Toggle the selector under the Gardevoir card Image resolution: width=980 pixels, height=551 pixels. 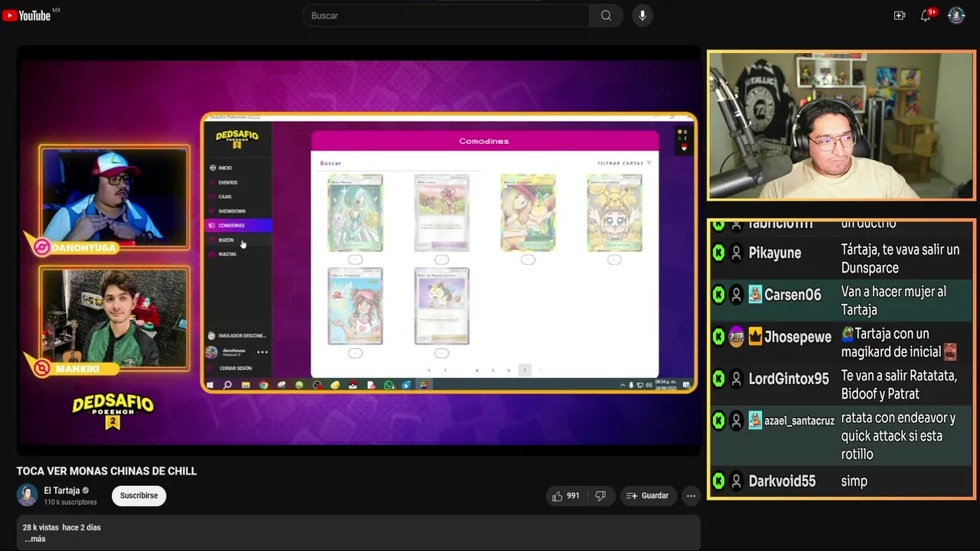[x=355, y=260]
